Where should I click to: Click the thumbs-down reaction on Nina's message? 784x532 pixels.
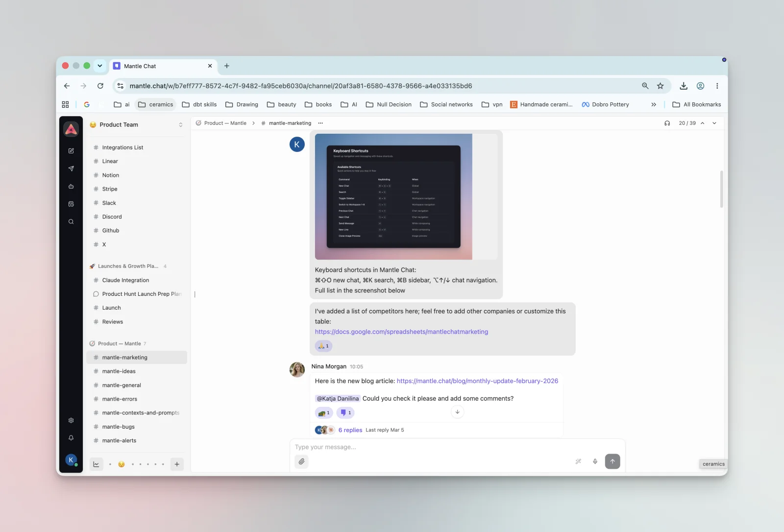tap(345, 413)
